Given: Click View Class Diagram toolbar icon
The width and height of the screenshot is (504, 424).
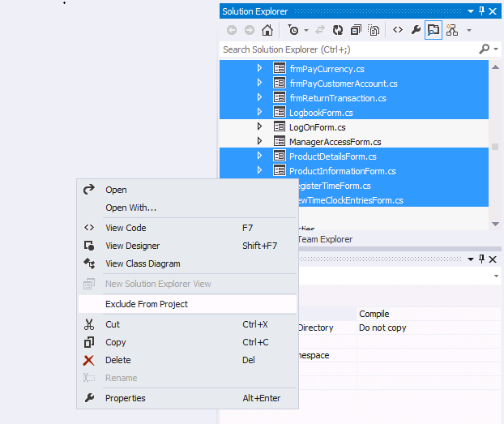Looking at the screenshot, I should click(x=452, y=30).
